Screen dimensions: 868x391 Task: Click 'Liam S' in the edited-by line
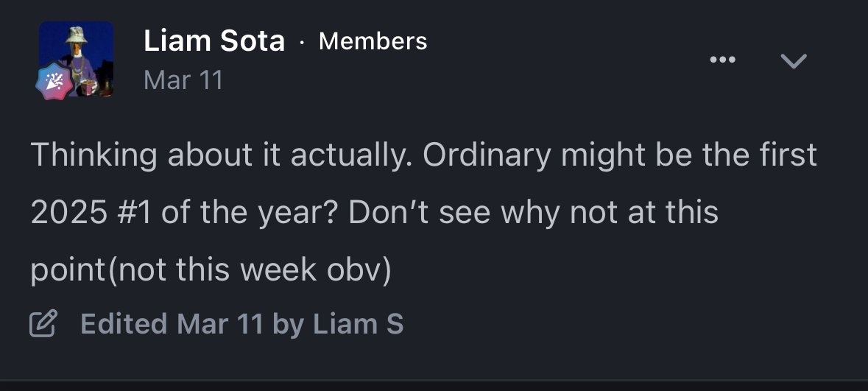[x=358, y=323]
